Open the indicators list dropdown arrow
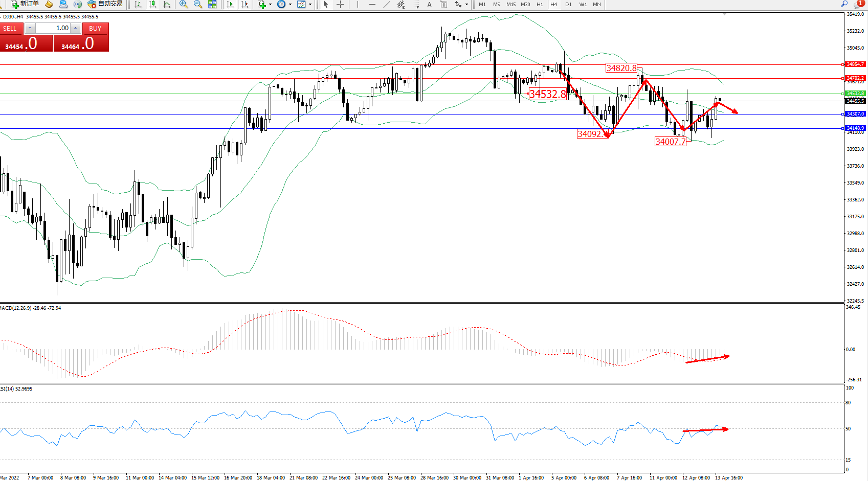The image size is (868, 481). point(270,5)
